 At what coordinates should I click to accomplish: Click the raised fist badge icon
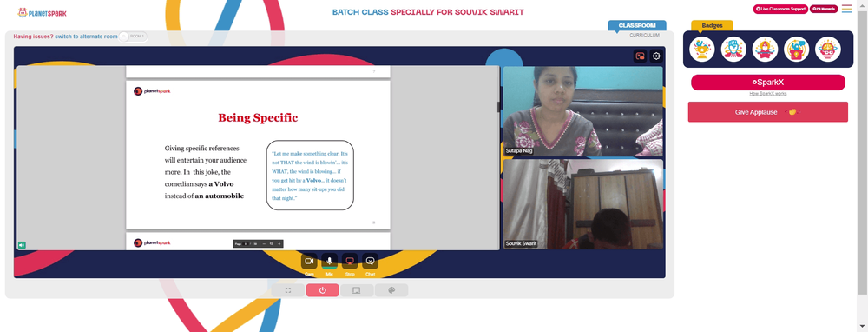(x=733, y=50)
